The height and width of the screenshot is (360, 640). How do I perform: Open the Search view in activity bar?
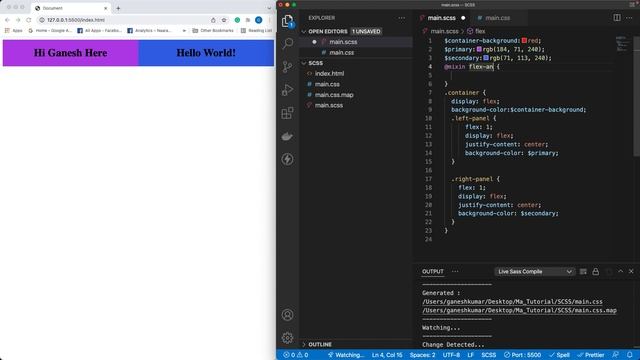coord(288,43)
